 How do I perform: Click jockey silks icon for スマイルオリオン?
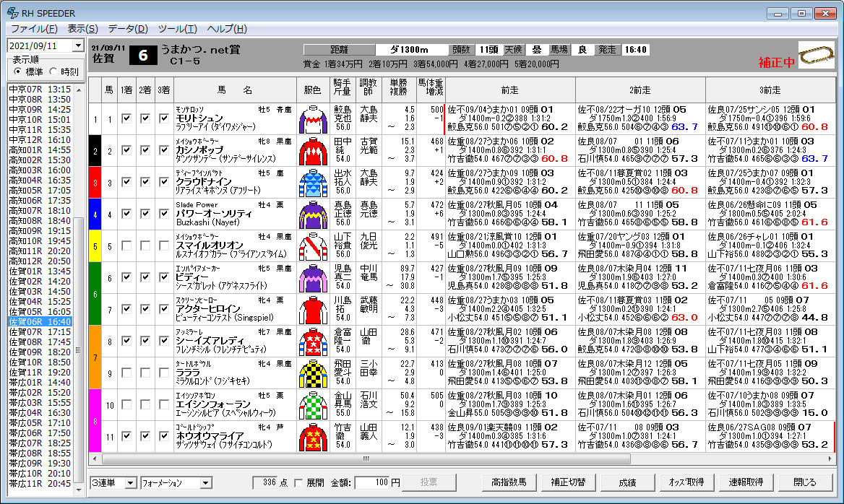coord(313,246)
